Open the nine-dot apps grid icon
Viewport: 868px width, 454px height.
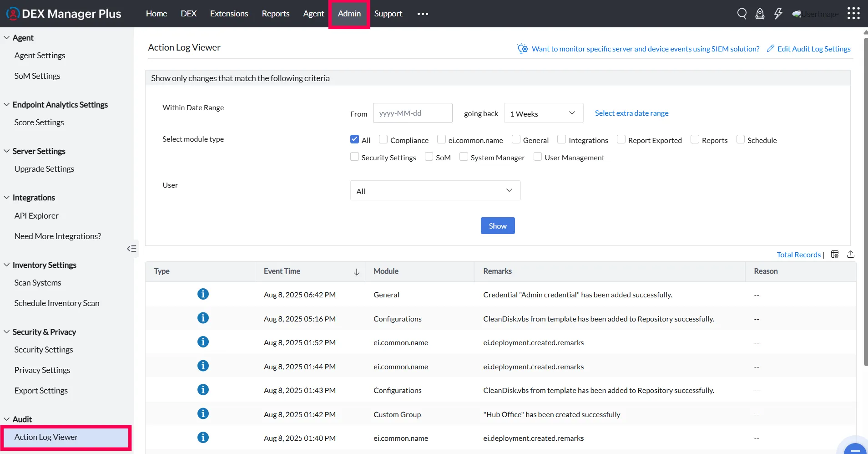pos(853,14)
